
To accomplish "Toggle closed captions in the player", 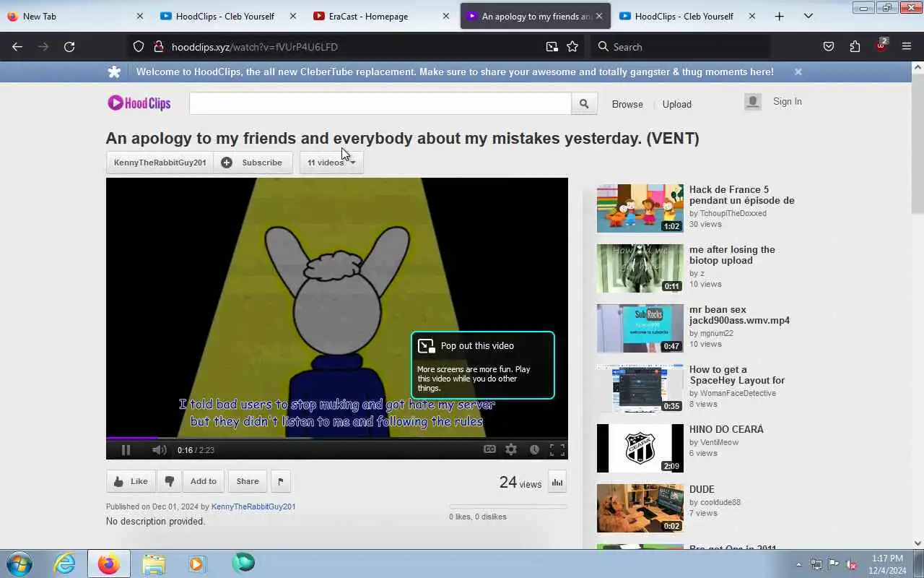I will pos(489,449).
